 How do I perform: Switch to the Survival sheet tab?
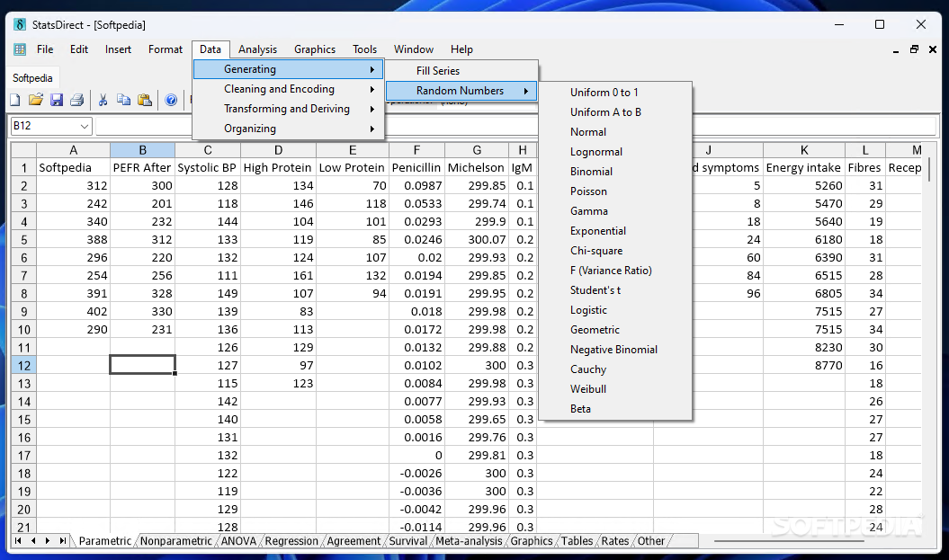pos(407,541)
